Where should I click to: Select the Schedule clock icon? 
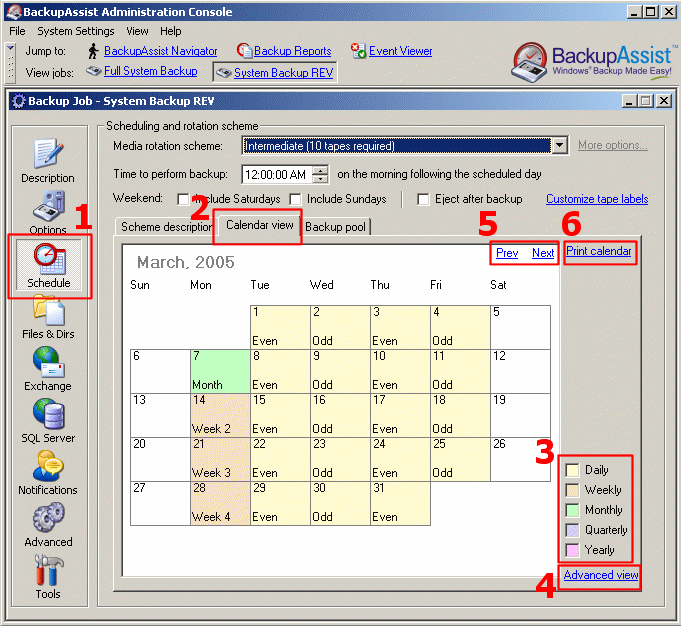pyautogui.click(x=49, y=260)
